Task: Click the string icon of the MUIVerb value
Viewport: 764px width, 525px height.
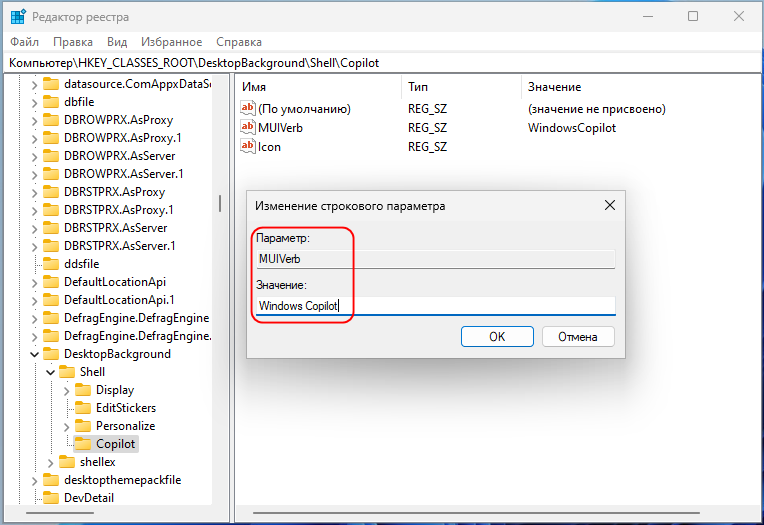Action: [x=248, y=127]
